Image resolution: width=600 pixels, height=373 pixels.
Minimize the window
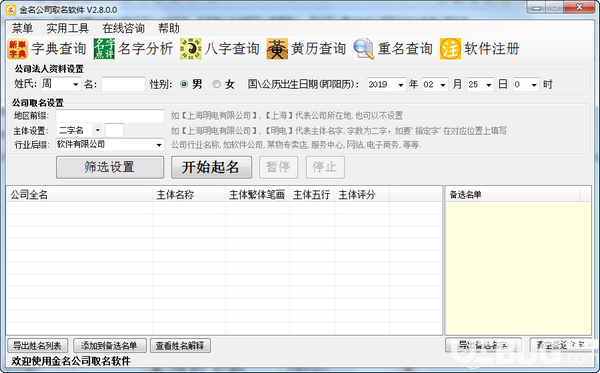coord(536,8)
